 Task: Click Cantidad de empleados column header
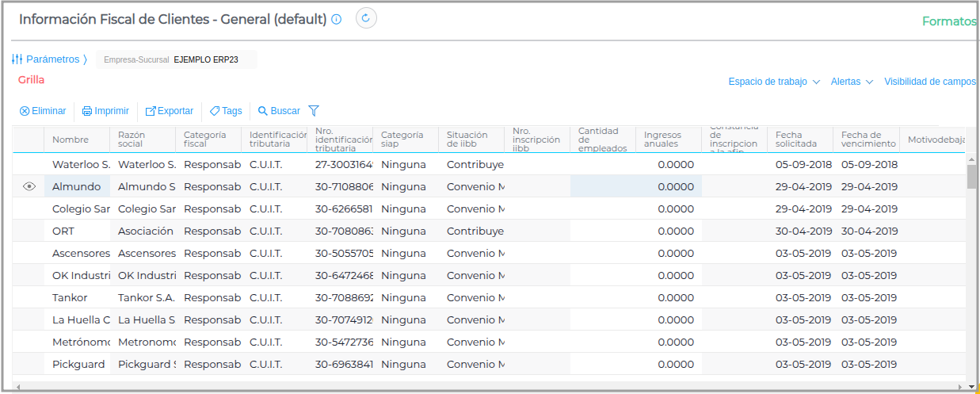[603, 140]
